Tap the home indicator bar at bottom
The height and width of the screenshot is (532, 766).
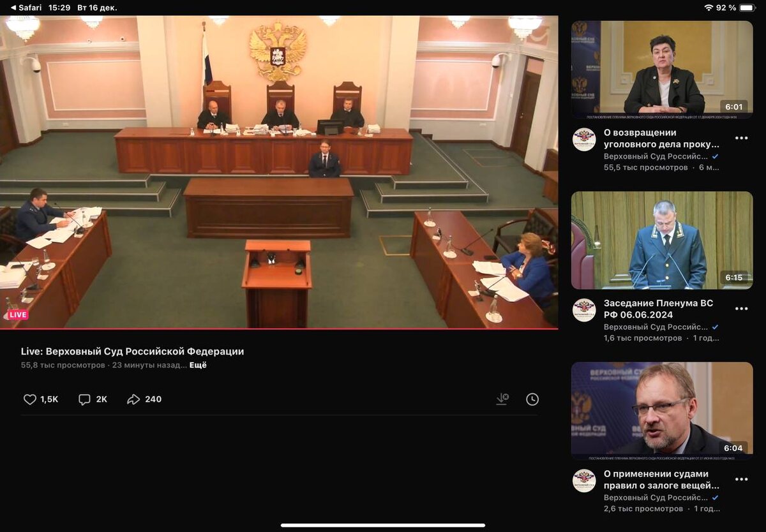pyautogui.click(x=383, y=525)
